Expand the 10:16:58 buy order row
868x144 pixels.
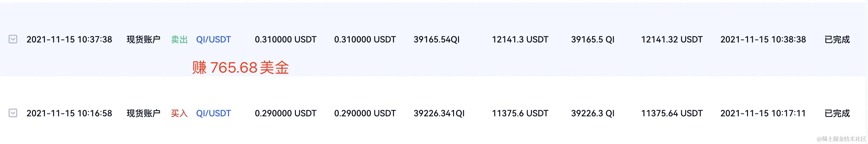pyautogui.click(x=13, y=113)
